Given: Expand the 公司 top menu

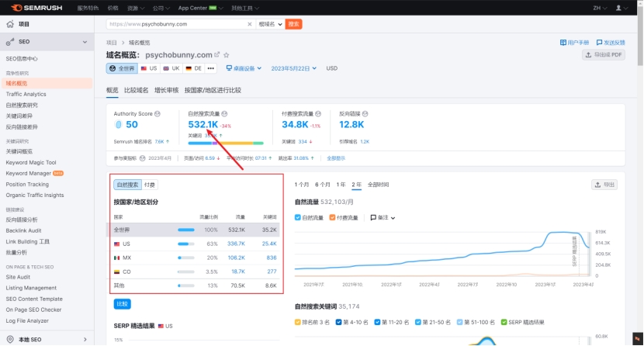Looking at the screenshot, I should [161, 8].
